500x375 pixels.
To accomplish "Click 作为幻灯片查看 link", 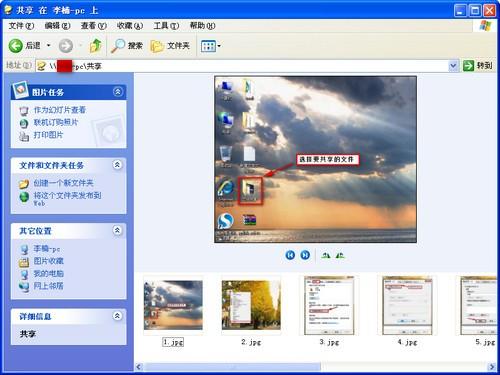I will point(60,110).
